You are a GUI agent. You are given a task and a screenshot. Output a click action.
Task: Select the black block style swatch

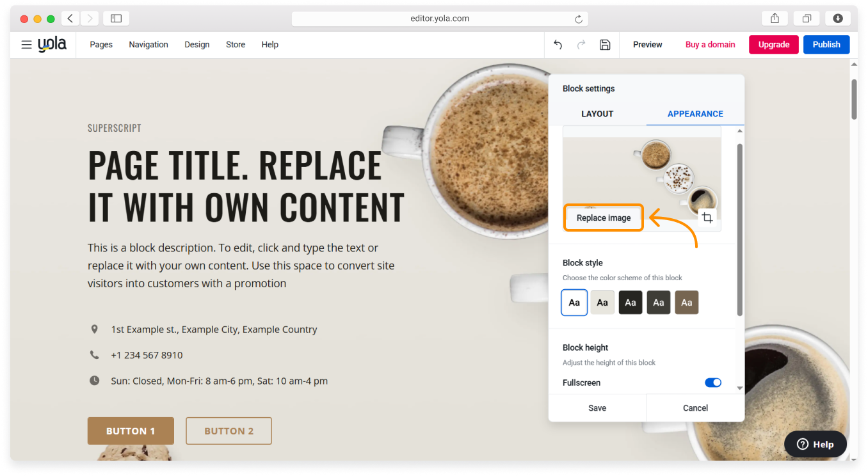coord(630,303)
